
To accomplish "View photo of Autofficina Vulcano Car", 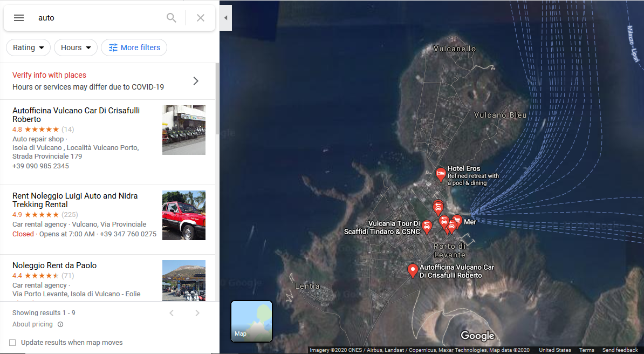I will click(183, 130).
